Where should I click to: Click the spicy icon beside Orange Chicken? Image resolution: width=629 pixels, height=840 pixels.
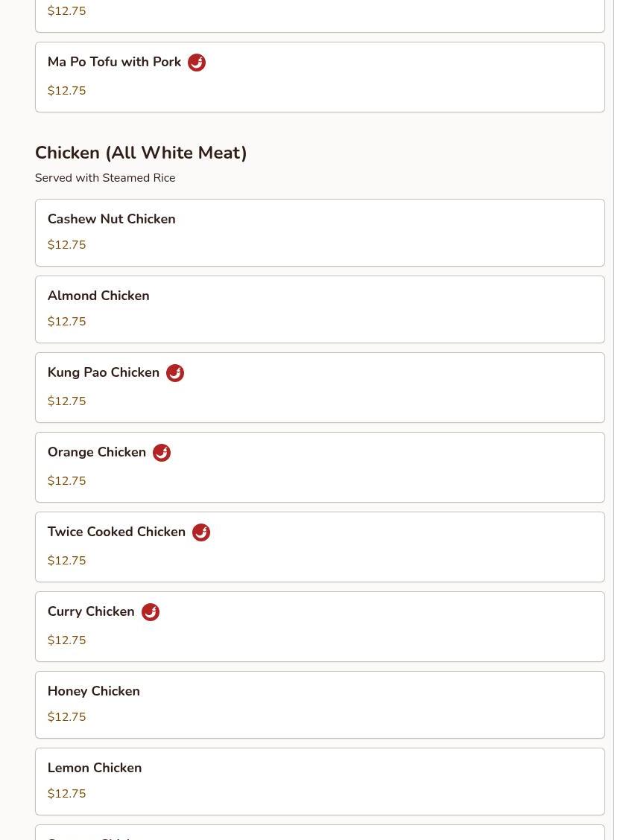click(x=162, y=454)
